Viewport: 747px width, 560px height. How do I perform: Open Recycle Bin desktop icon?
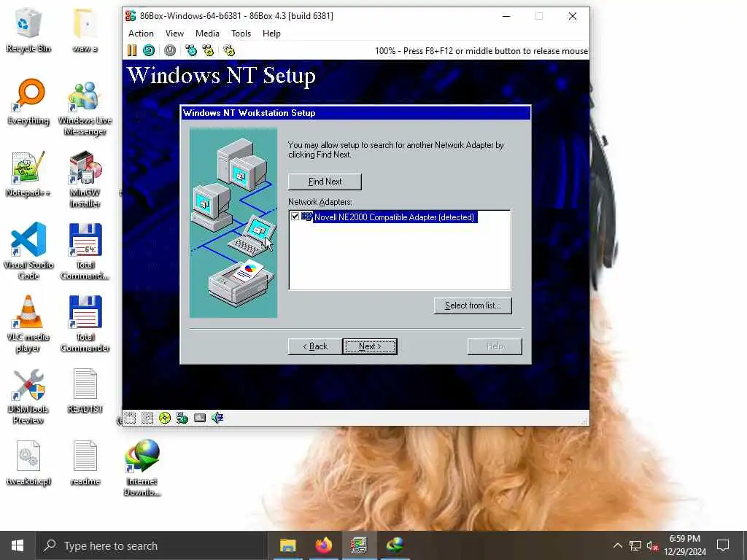point(28,31)
